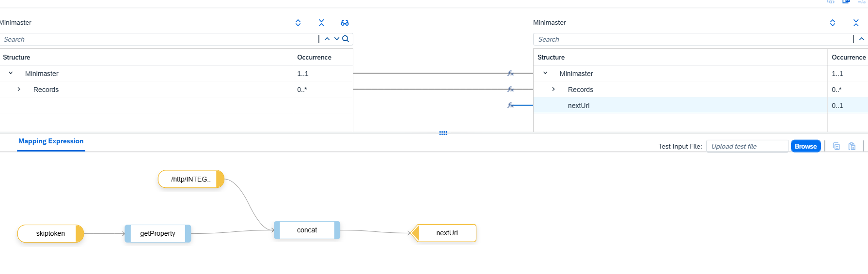
Task: Focus the source structure Search field
Action: (x=159, y=39)
